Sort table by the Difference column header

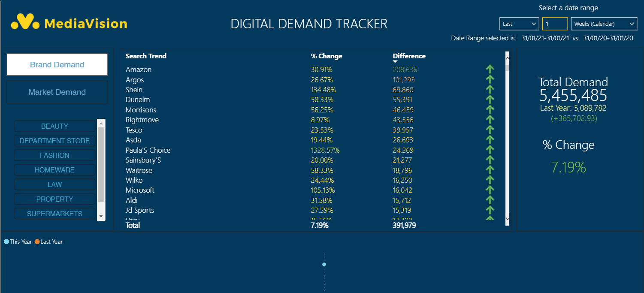coord(409,56)
